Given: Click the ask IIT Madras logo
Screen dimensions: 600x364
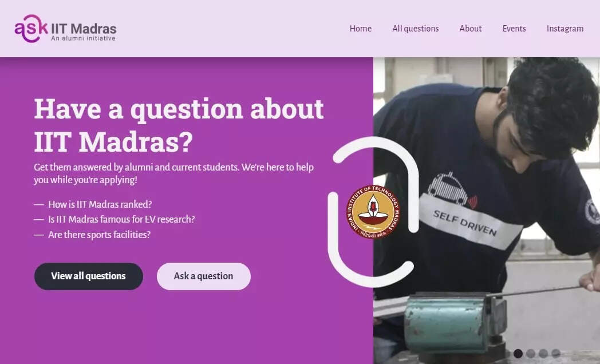Looking at the screenshot, I should point(65,29).
